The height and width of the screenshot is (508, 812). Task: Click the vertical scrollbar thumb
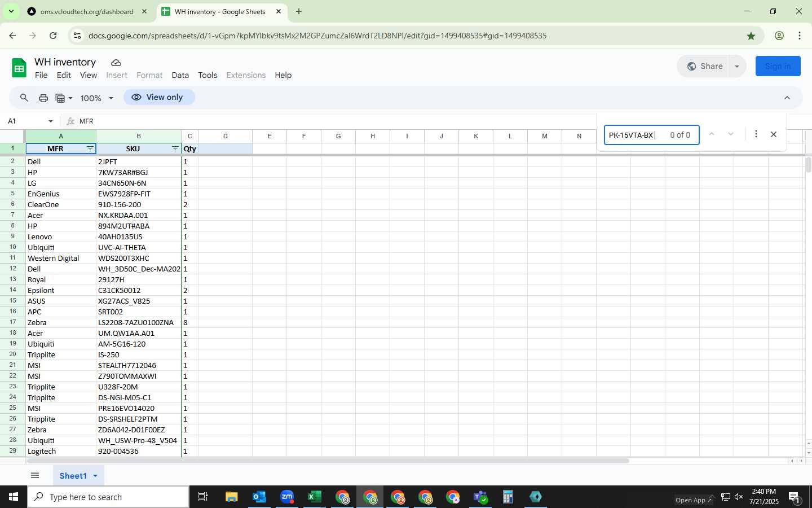[808, 165]
